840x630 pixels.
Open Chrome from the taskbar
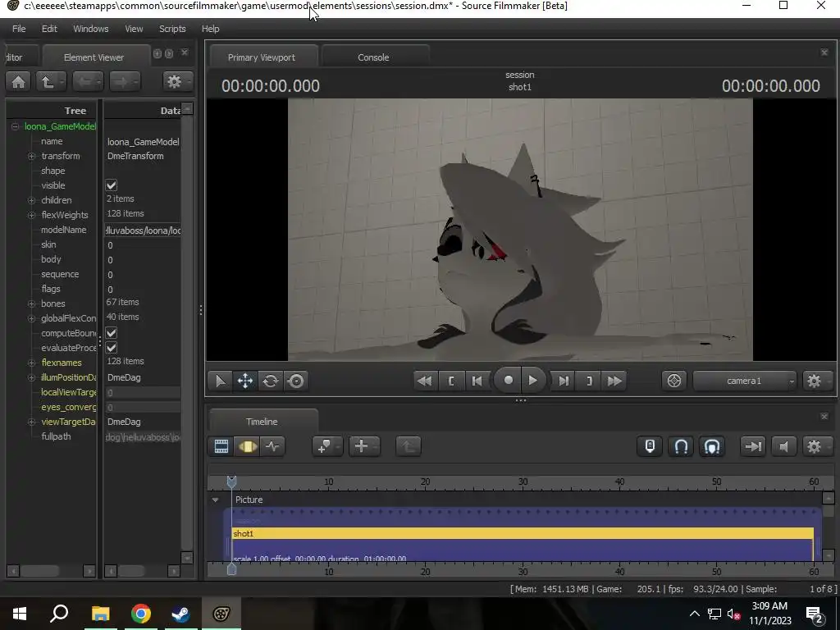(141, 614)
